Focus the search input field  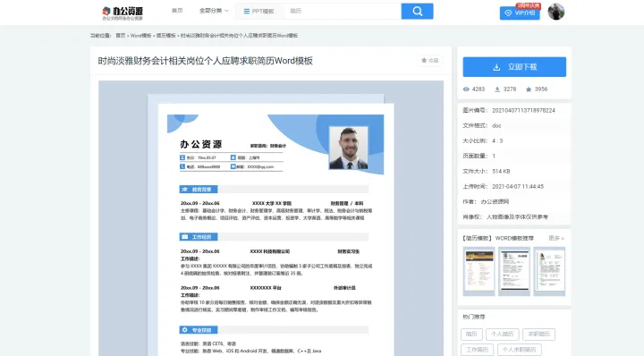[x=343, y=11]
